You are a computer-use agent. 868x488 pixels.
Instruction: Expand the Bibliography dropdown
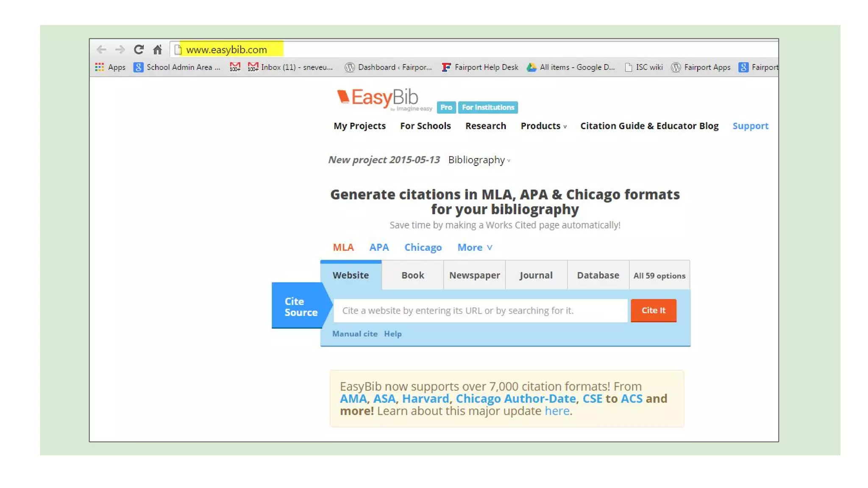click(x=479, y=160)
